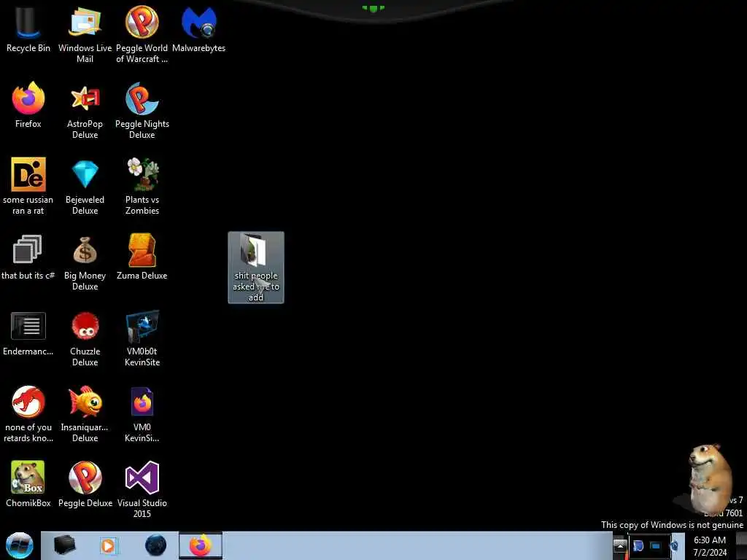Select Zuma Deluxe desktop icon
The height and width of the screenshot is (560, 747).
tap(142, 257)
